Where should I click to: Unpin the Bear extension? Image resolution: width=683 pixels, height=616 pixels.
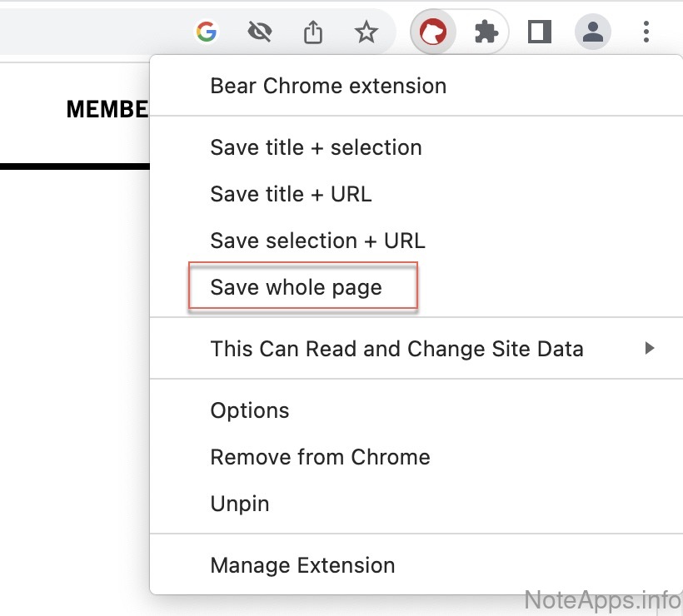[x=240, y=504]
